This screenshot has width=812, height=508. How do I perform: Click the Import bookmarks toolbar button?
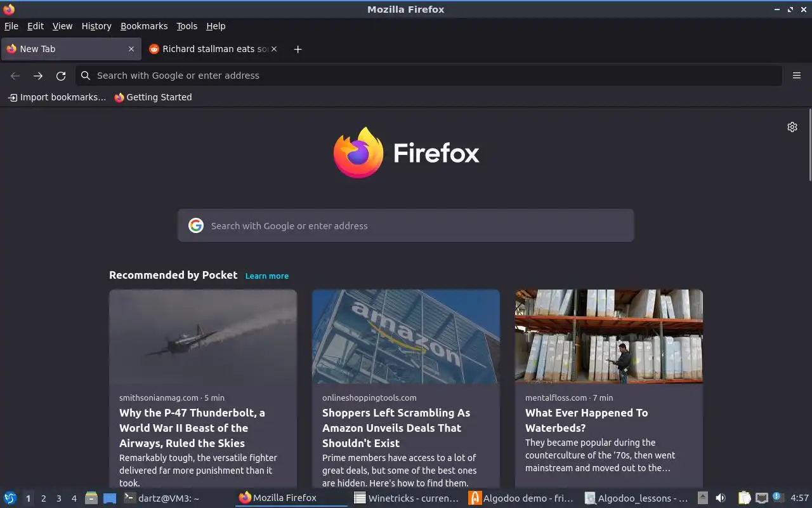(x=57, y=97)
